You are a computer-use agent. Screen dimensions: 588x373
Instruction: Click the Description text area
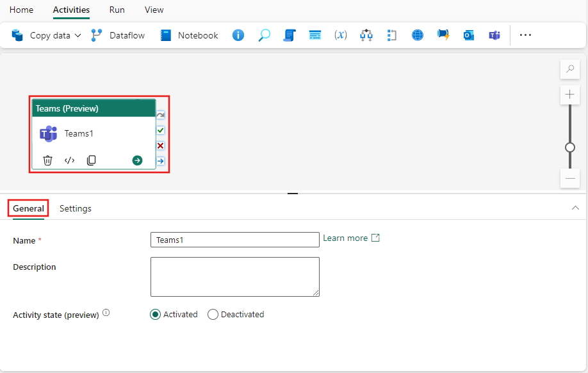click(234, 277)
